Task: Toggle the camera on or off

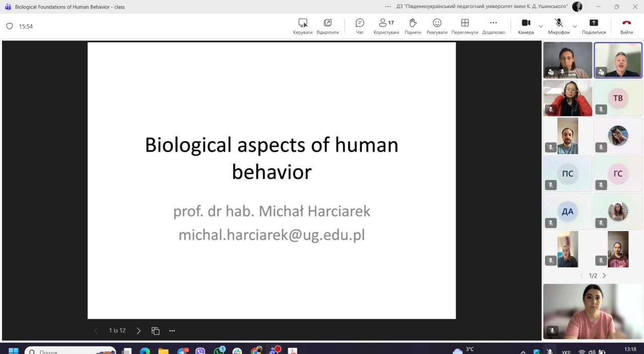Action: 526,23
